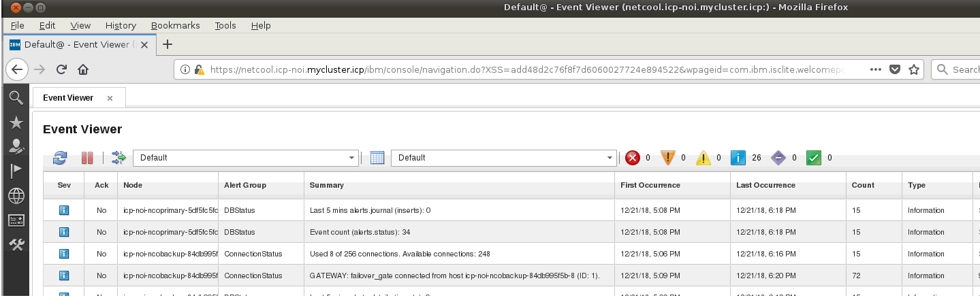The width and height of the screenshot is (980, 300).
Task: Filter by clear severity green icon
Action: click(814, 158)
